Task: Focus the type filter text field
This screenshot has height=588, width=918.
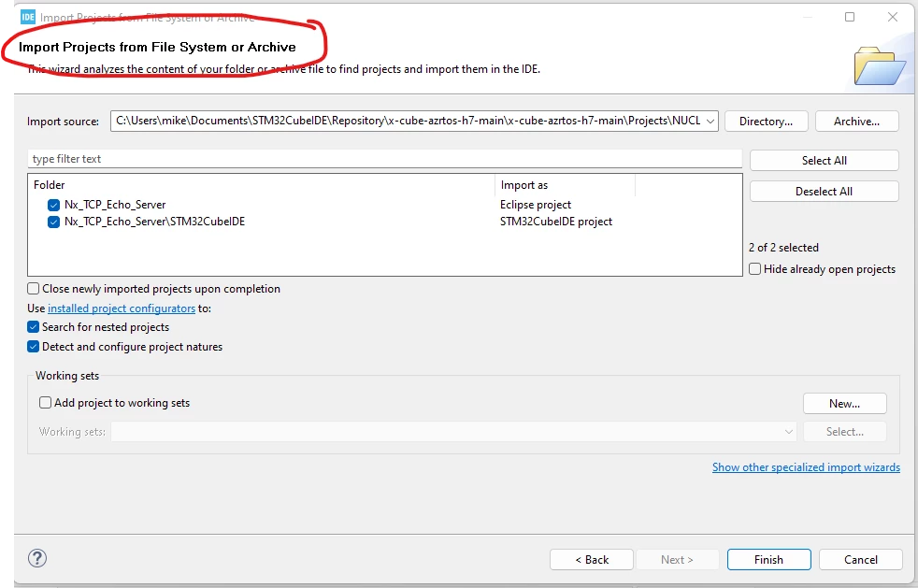Action: coord(384,159)
